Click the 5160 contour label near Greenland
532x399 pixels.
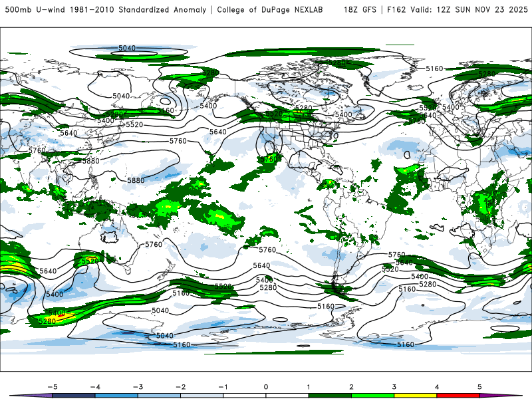pyautogui.click(x=434, y=69)
